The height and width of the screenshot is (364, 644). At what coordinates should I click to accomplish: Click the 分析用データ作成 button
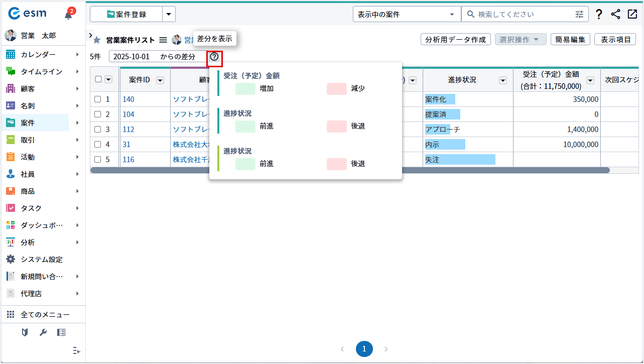(455, 40)
